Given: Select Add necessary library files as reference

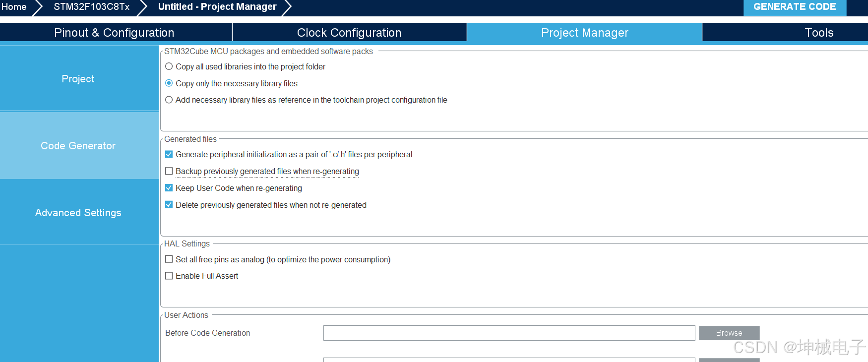Looking at the screenshot, I should tap(169, 100).
